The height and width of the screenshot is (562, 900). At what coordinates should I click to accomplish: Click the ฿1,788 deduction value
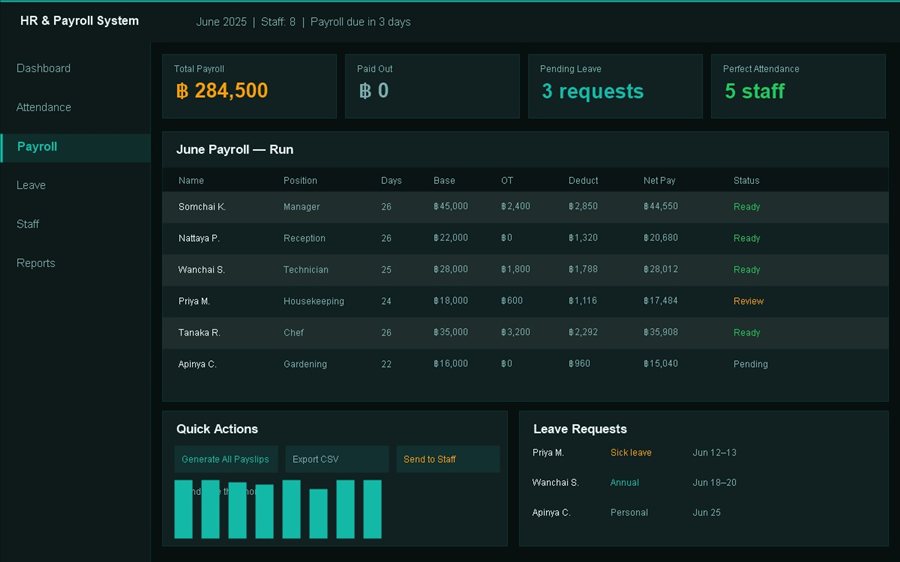583,269
